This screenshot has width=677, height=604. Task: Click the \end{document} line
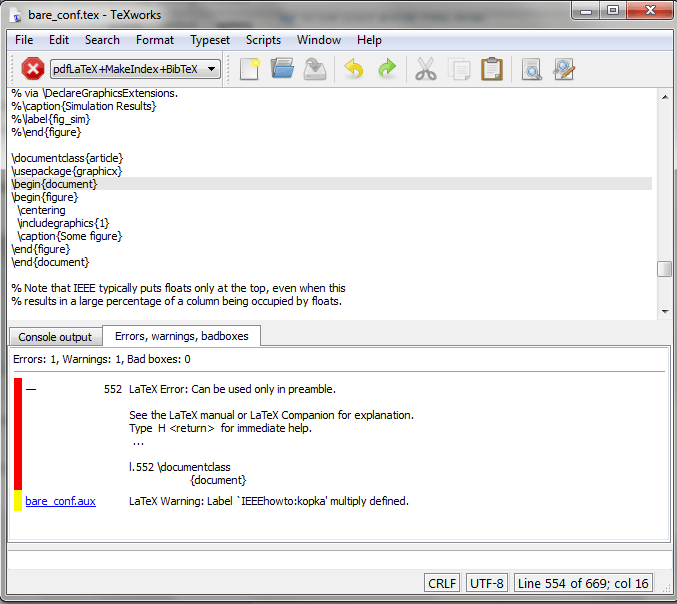(x=50, y=262)
